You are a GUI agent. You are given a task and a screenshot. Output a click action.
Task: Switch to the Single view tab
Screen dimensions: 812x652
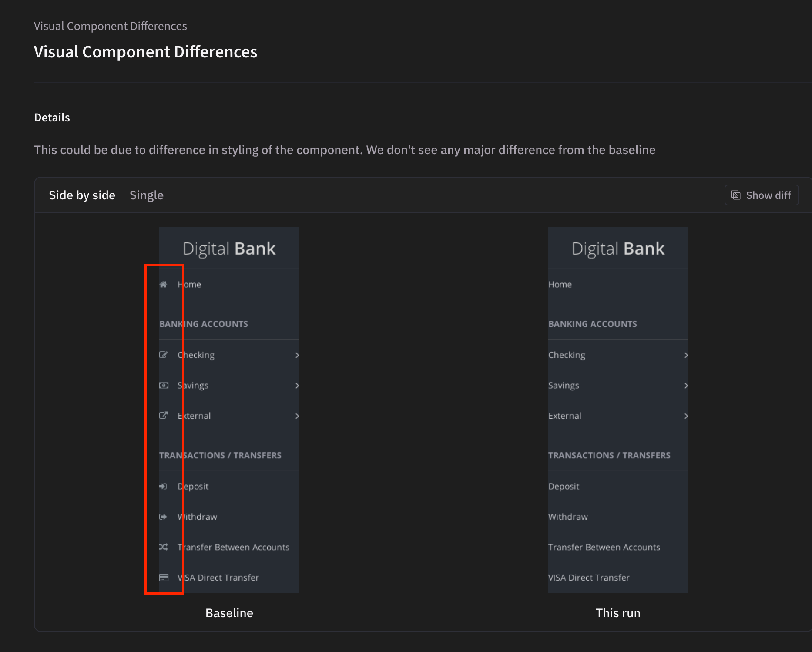click(146, 195)
